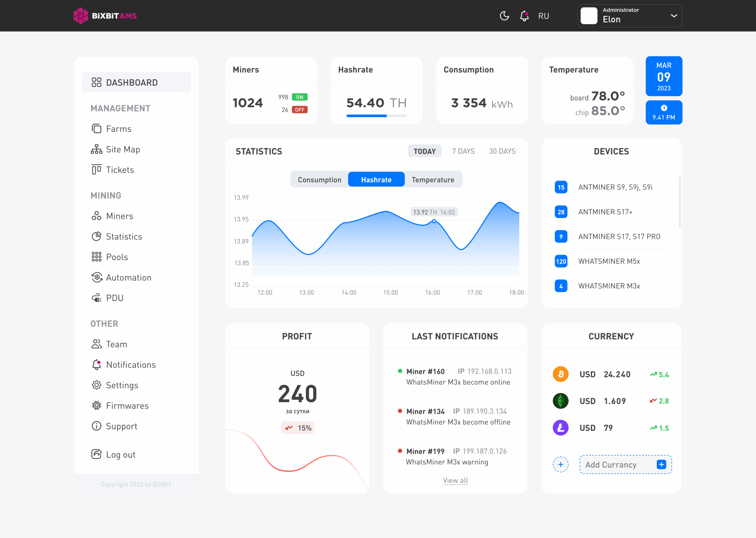Click the Log out icon
Image resolution: width=756 pixels, height=538 pixels.
click(x=96, y=454)
